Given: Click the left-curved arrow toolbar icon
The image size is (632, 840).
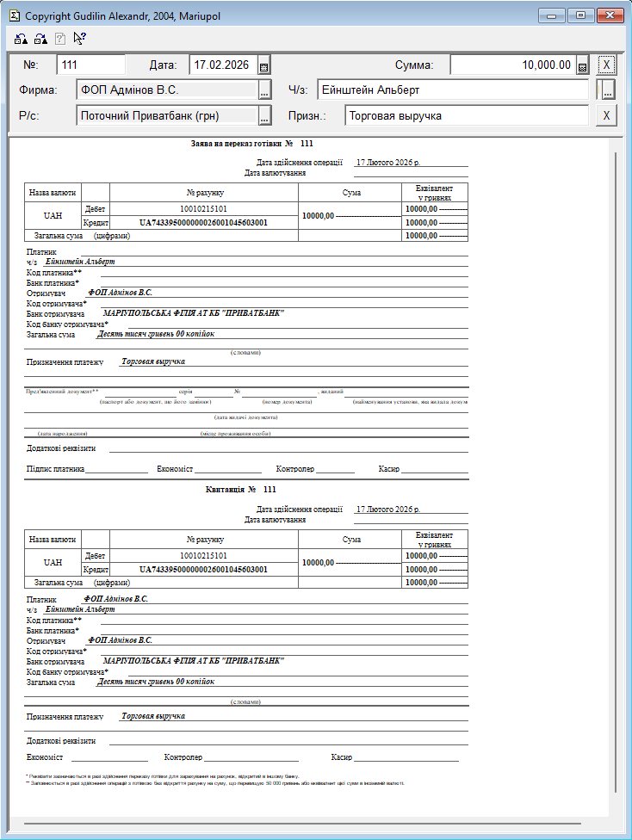Looking at the screenshot, I should pos(21,38).
